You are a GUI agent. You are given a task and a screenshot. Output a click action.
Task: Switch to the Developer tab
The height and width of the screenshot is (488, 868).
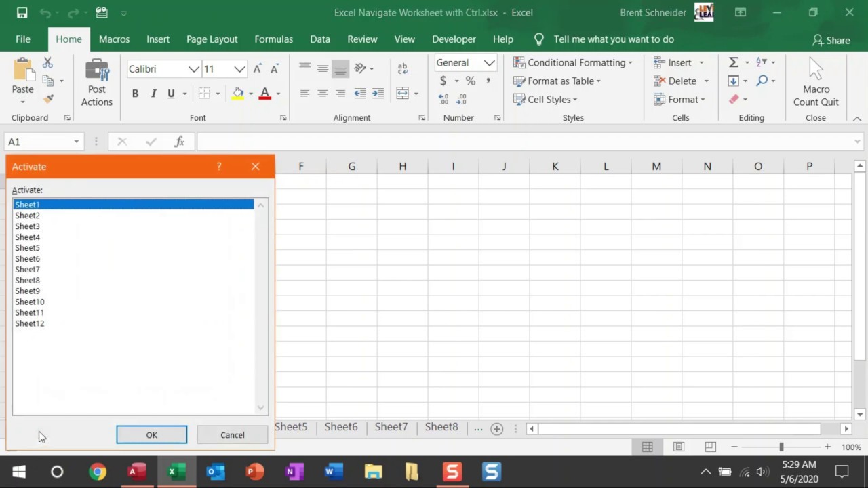click(454, 39)
